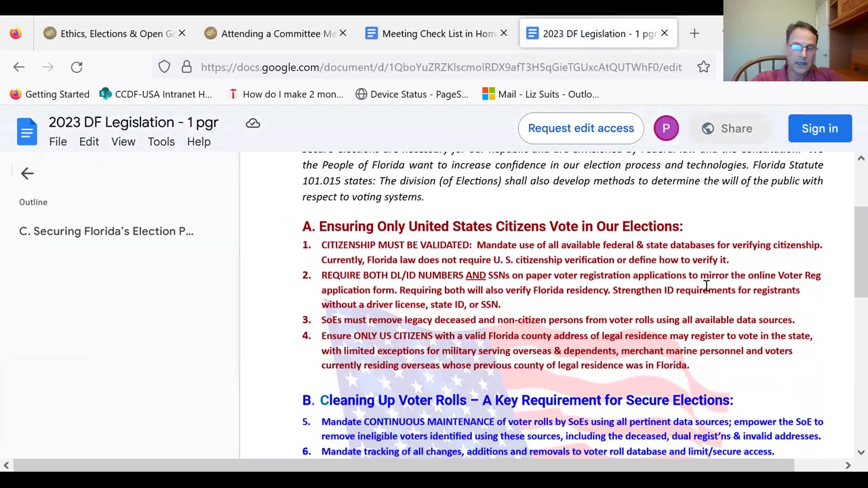The image size is (868, 488).
Task: Open the Help menu
Action: (199, 142)
